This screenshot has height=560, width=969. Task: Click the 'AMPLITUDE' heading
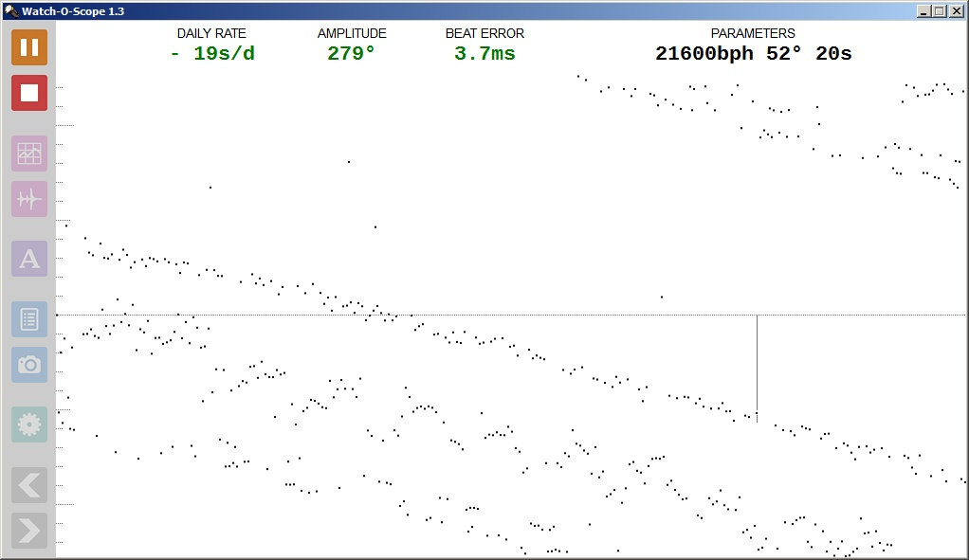[352, 33]
